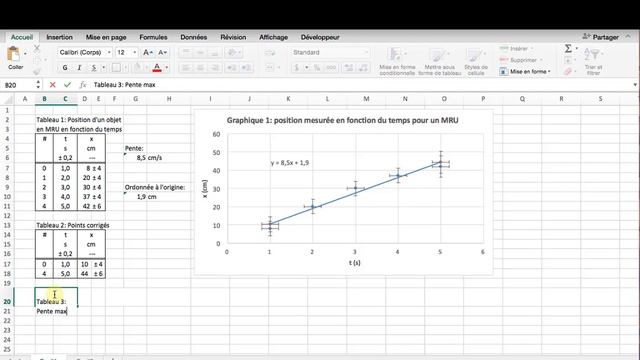Open Styles de cellule gallery
This screenshot has height=360, width=640.
[x=476, y=61]
